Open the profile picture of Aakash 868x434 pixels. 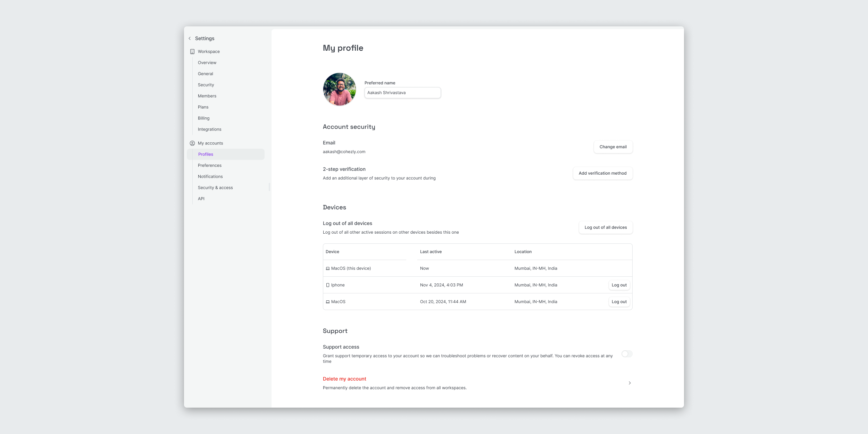click(x=339, y=89)
